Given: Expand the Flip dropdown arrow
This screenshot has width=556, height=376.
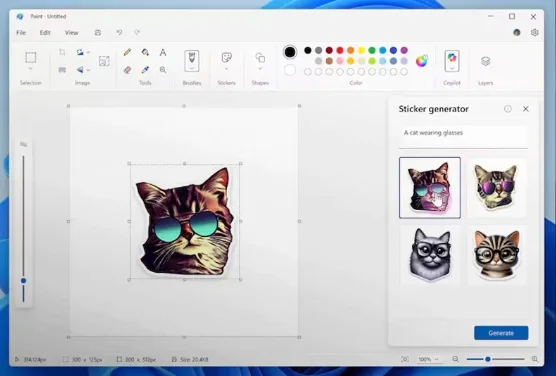Looking at the screenshot, I should (x=88, y=70).
